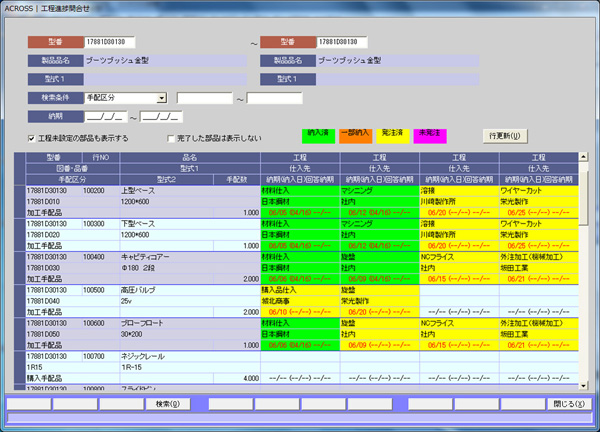600x432 pixels.
Task: Click the 納期 start date field
Action: tap(106, 117)
